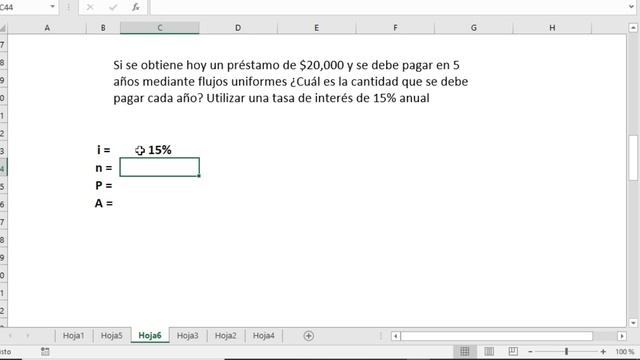Select the active Hoja6 sheet tab
This screenshot has height=360, width=640.
[150, 336]
